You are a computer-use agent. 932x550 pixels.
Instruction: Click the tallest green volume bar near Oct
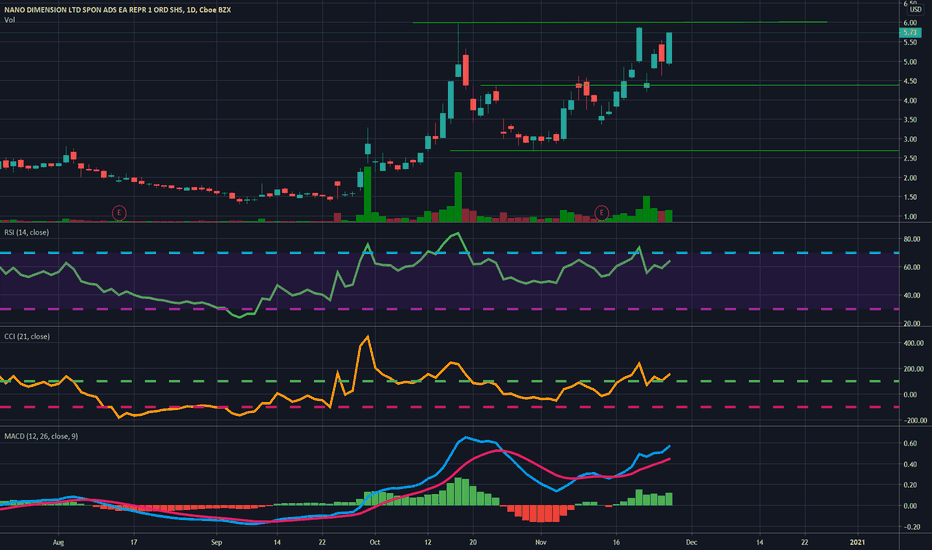tap(367, 194)
